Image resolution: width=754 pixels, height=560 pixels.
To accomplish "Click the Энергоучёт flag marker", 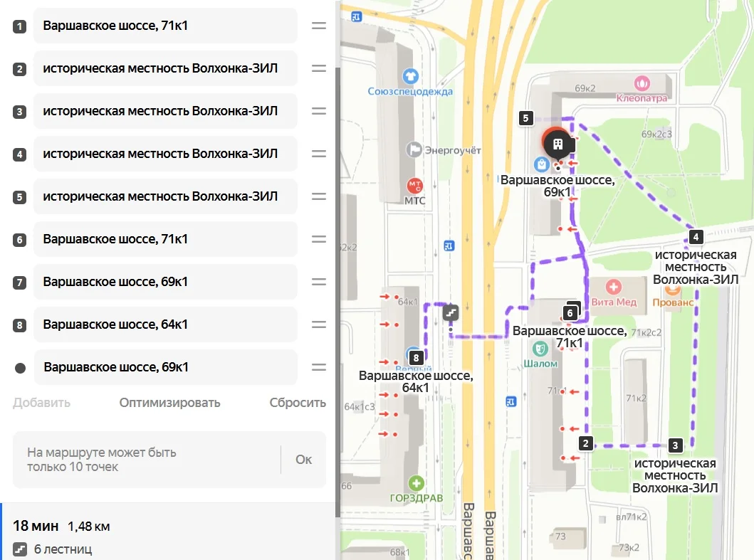I will click(x=414, y=149).
